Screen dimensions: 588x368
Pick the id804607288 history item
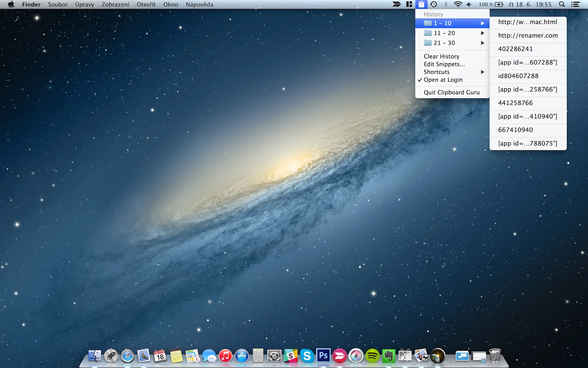518,76
